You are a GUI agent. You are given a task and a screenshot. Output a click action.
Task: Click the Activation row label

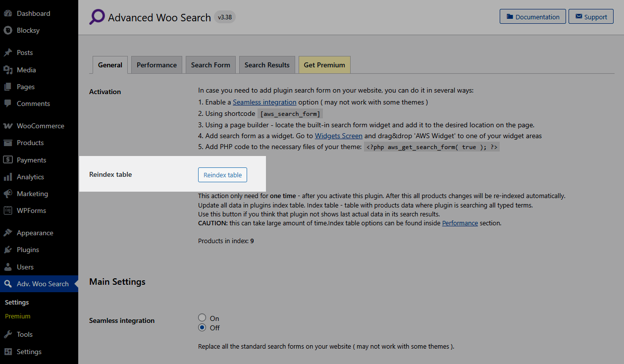point(105,92)
